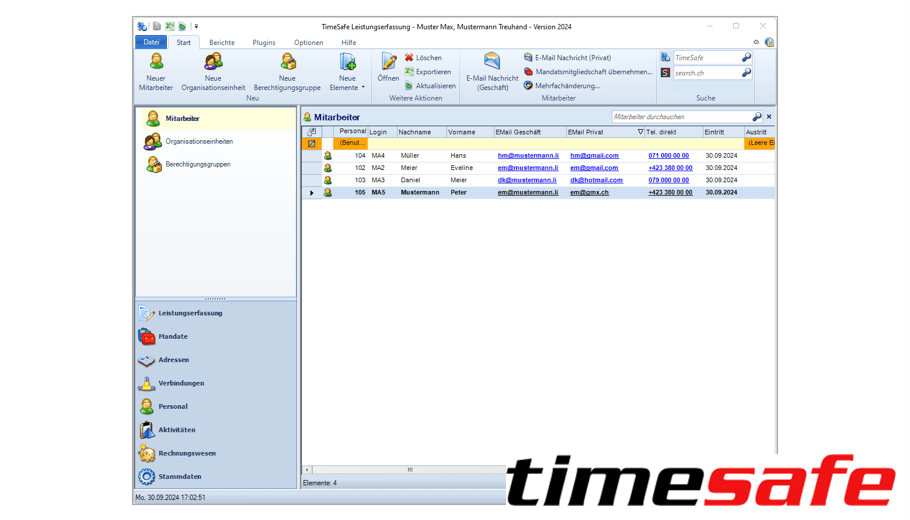Open the Stammdaten module in sidebar
Screen dimensions: 910x520
pyautogui.click(x=179, y=477)
